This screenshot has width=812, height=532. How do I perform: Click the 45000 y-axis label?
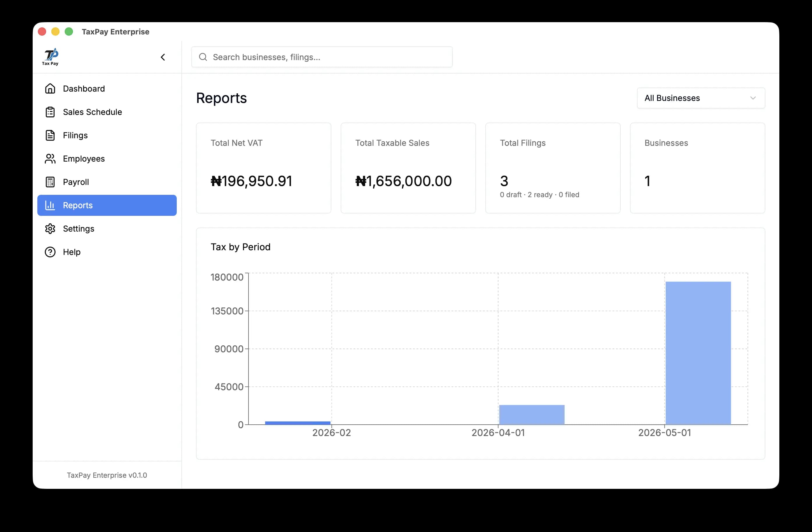click(229, 387)
